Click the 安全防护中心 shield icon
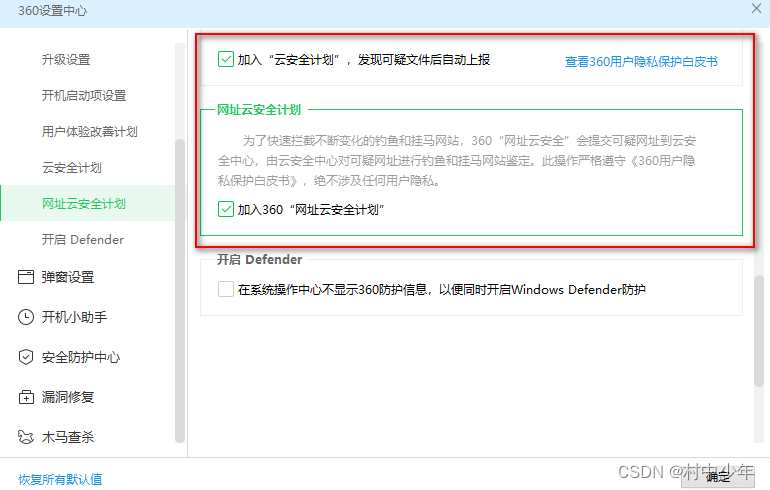 point(26,357)
